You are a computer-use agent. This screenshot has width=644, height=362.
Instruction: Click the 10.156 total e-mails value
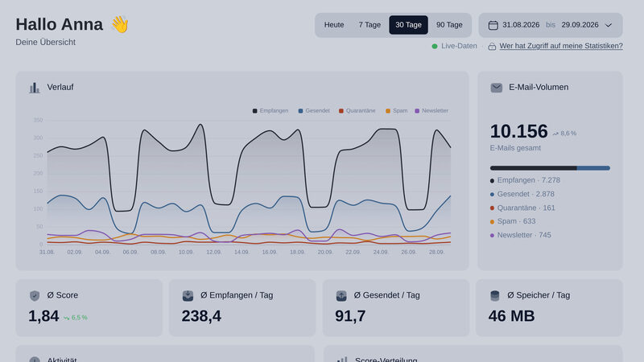[x=518, y=131]
